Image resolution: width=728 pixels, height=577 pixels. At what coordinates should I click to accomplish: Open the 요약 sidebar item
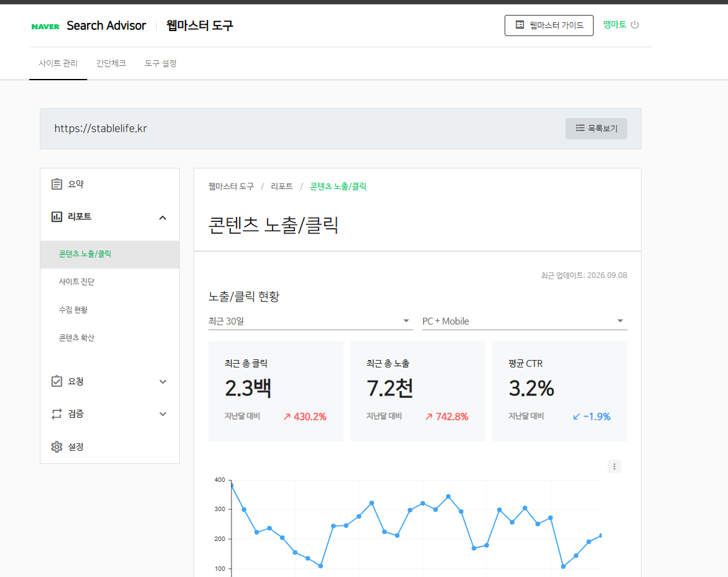[x=110, y=184]
